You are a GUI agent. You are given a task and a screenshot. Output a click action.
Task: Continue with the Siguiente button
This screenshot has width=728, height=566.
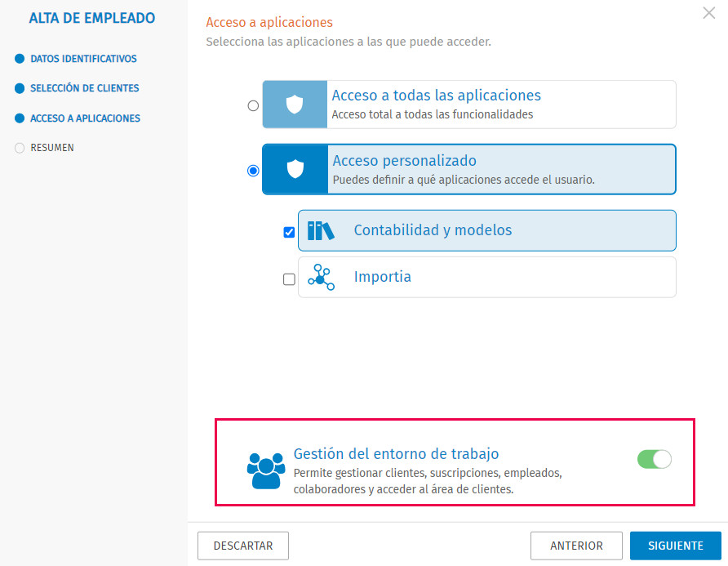pos(676,546)
